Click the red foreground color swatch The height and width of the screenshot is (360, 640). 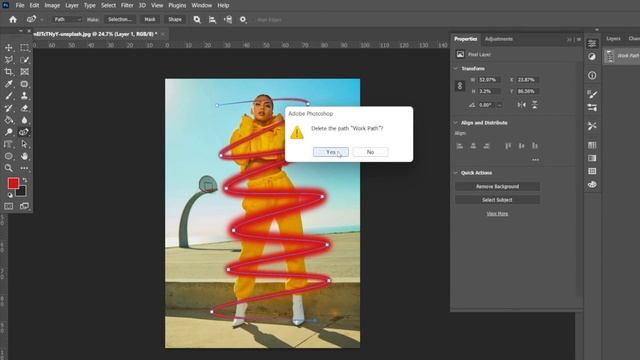tap(13, 183)
